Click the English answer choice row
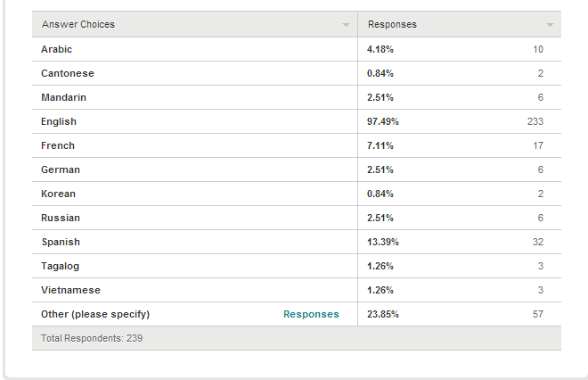The width and height of the screenshot is (588, 380). coord(297,121)
